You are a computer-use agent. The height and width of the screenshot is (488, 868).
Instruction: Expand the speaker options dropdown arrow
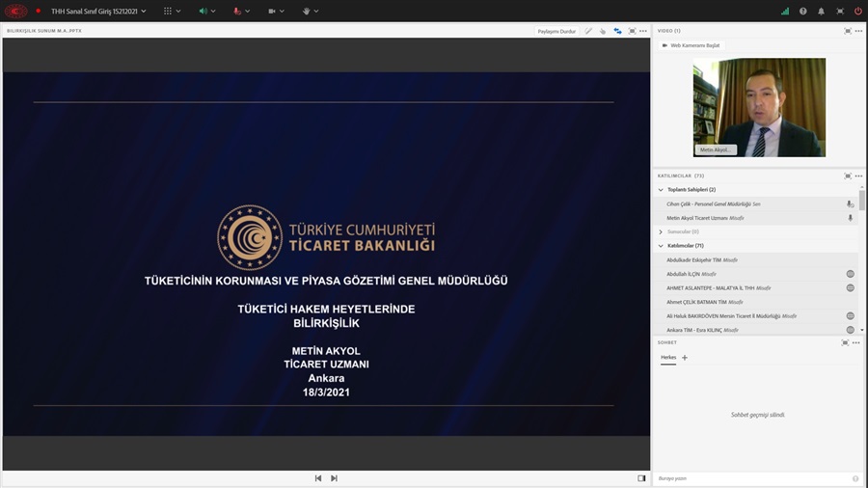click(213, 11)
